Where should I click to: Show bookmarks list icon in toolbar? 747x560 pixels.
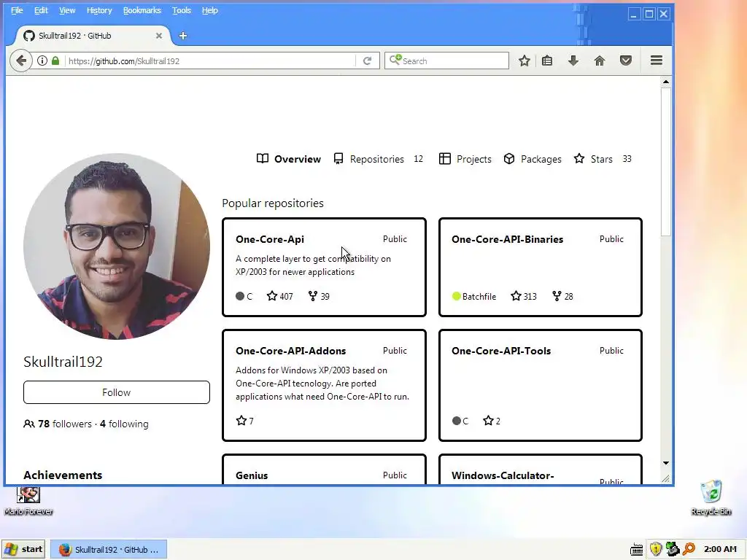[547, 61]
